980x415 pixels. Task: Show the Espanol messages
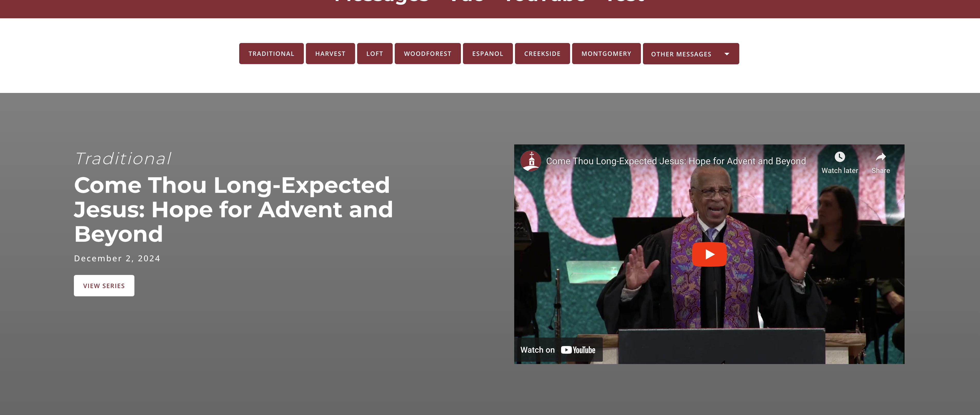pos(488,54)
